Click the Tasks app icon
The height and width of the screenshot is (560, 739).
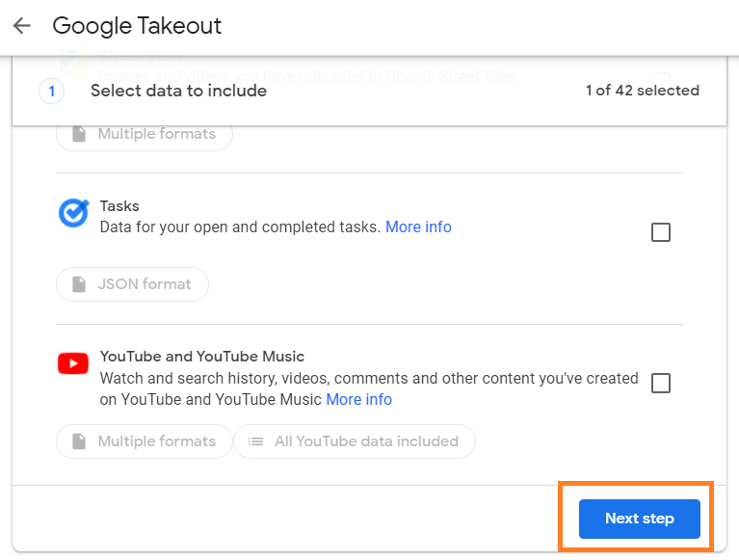point(73,213)
